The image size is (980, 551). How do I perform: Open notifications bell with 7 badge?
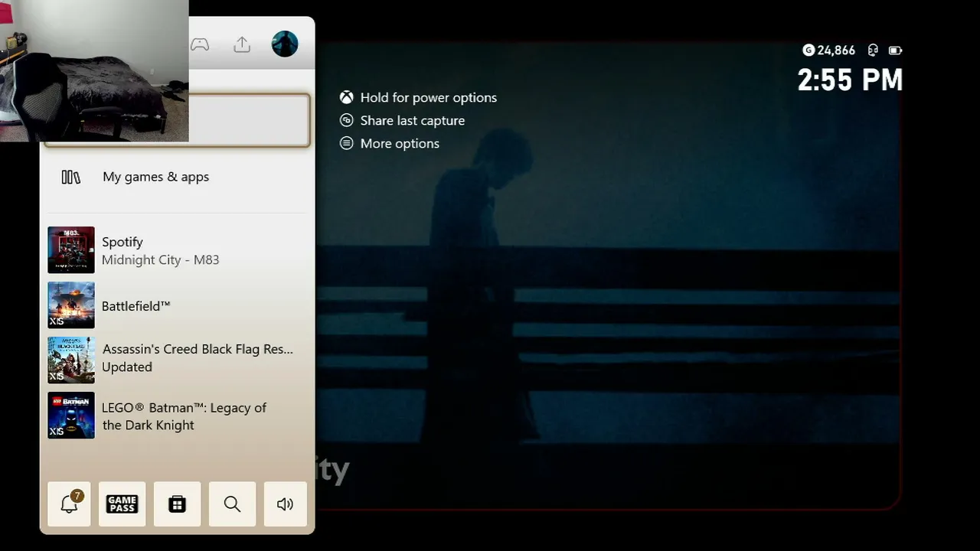pos(69,504)
